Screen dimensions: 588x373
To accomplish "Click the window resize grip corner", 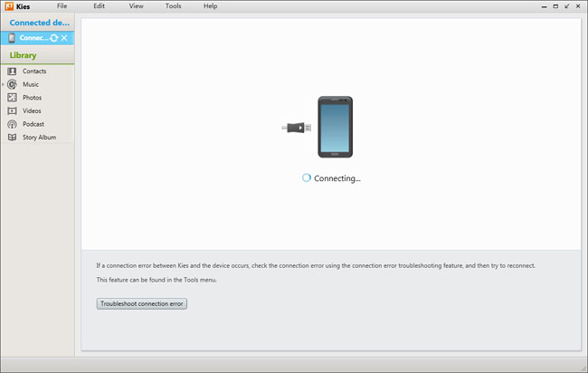I will pyautogui.click(x=583, y=368).
